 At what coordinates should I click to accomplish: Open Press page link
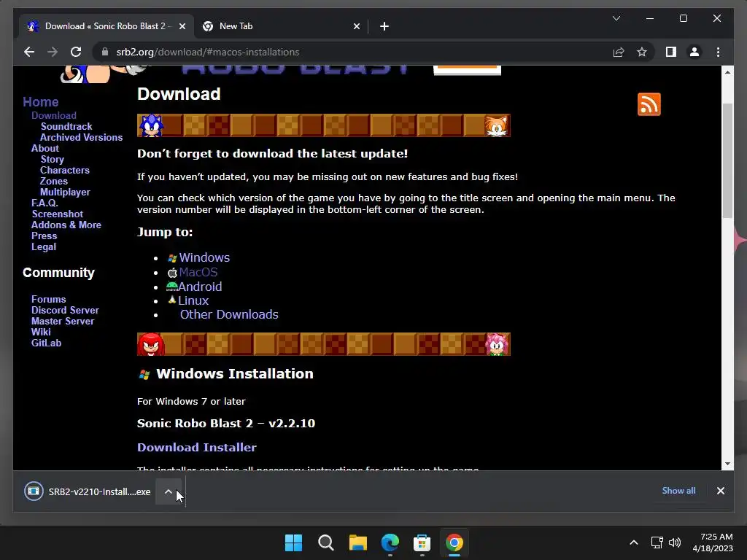coord(44,236)
